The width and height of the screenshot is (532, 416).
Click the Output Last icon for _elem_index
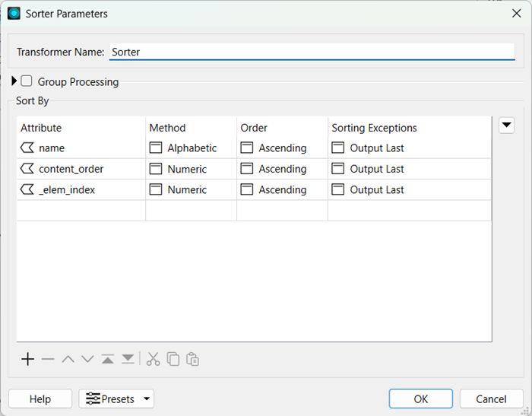pos(338,189)
